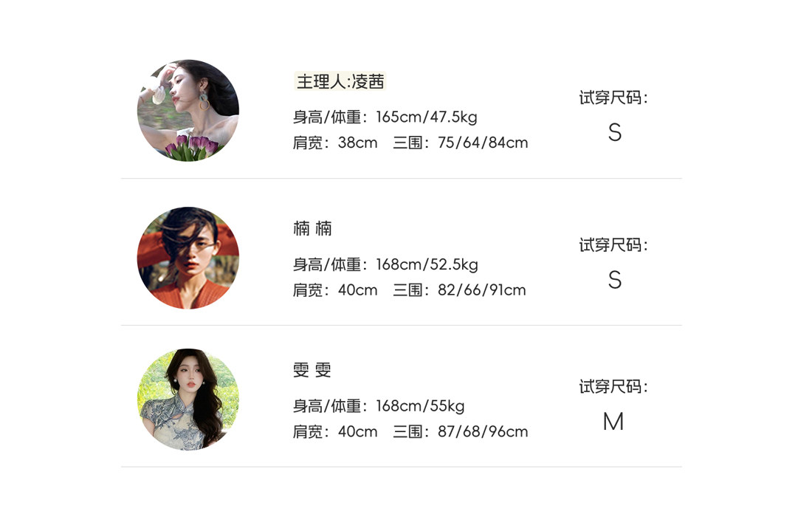Select 雯雯's avatar in floral qipao

(x=188, y=399)
